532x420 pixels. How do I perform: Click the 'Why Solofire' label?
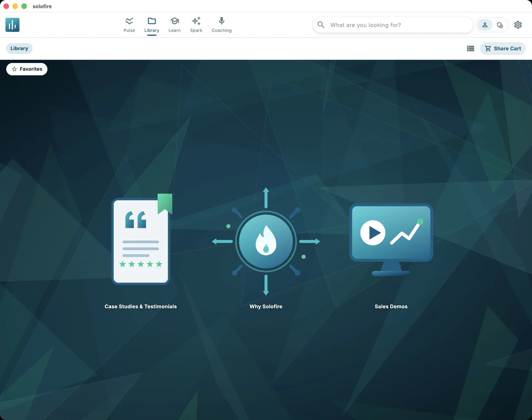tap(266, 306)
